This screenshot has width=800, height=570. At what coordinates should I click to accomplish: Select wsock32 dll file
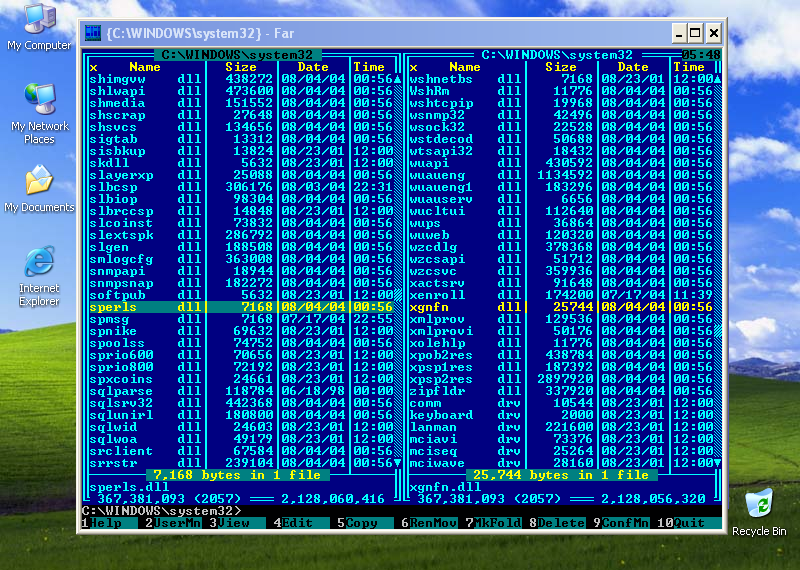pos(561,127)
